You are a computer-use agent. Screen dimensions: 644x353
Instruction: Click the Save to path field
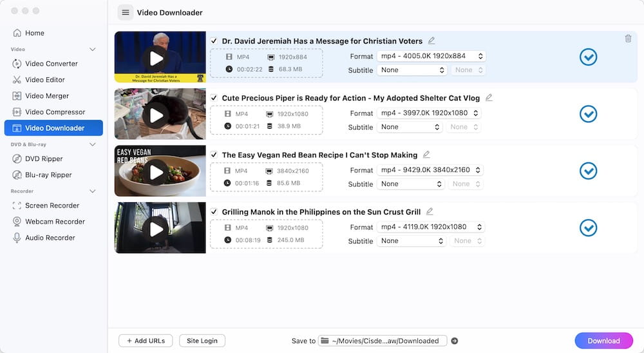pyautogui.click(x=383, y=341)
